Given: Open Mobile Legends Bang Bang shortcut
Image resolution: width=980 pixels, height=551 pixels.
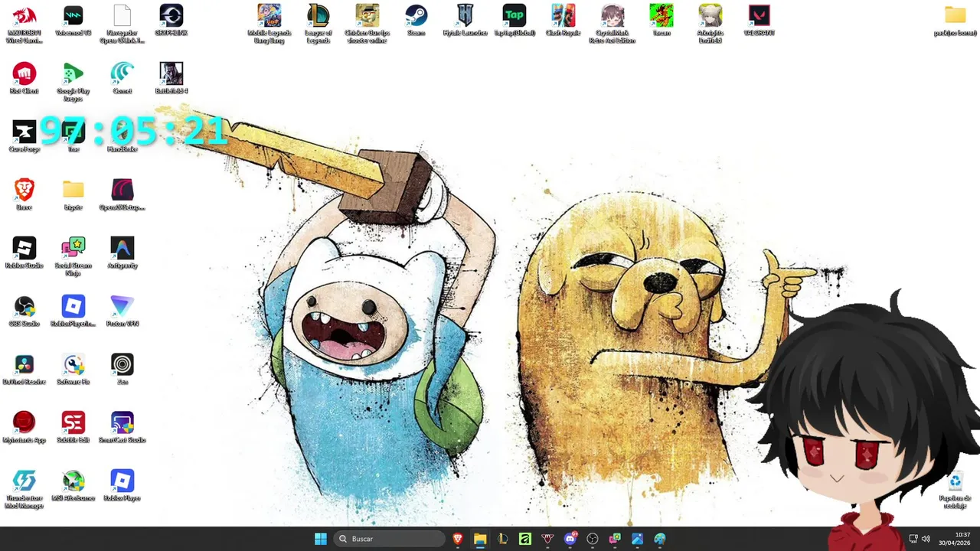Looking at the screenshot, I should point(269,24).
